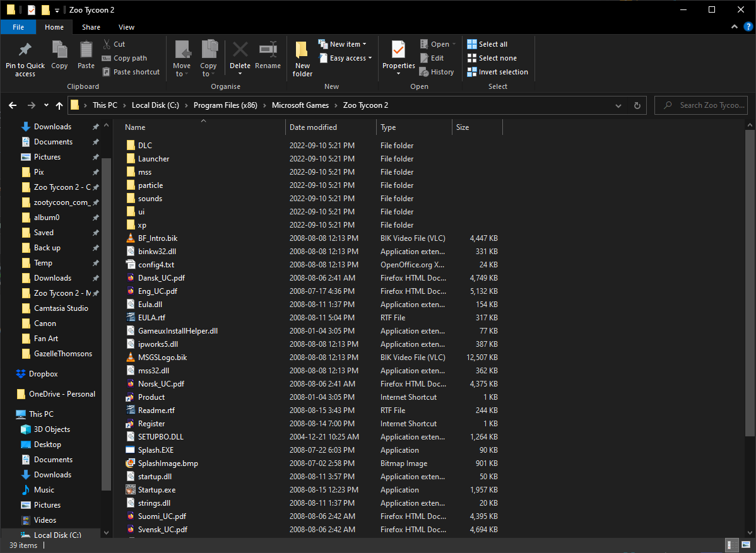Open the File menu tab

click(x=18, y=27)
